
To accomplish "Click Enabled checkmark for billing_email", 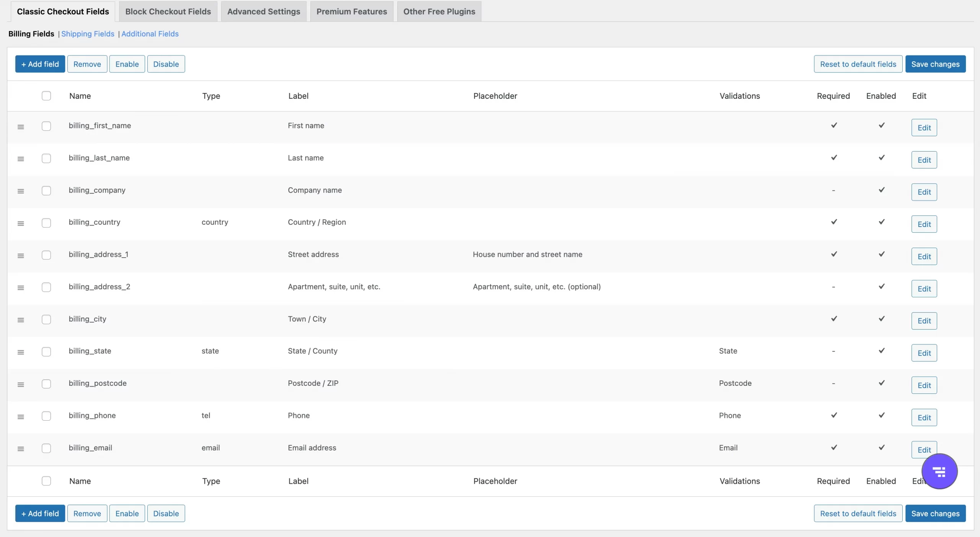I will click(x=881, y=447).
